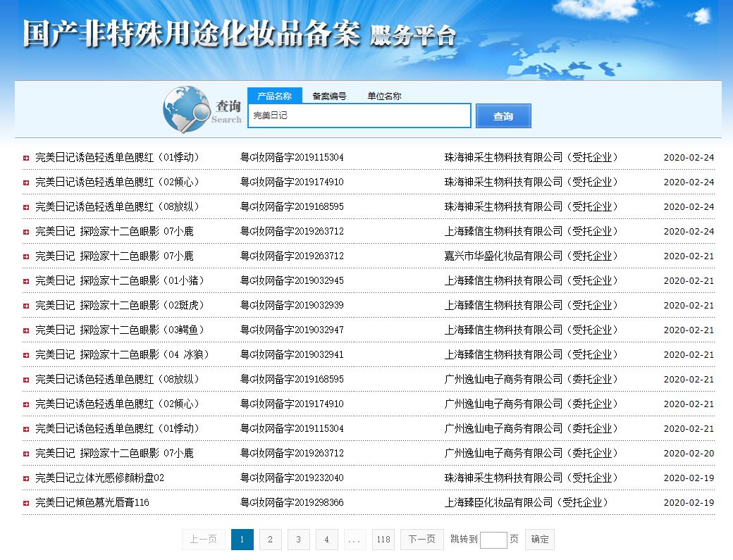Screen dimensions: 733x560
Task: Click the pagination ellipsis to reveal more pages
Action: point(355,540)
